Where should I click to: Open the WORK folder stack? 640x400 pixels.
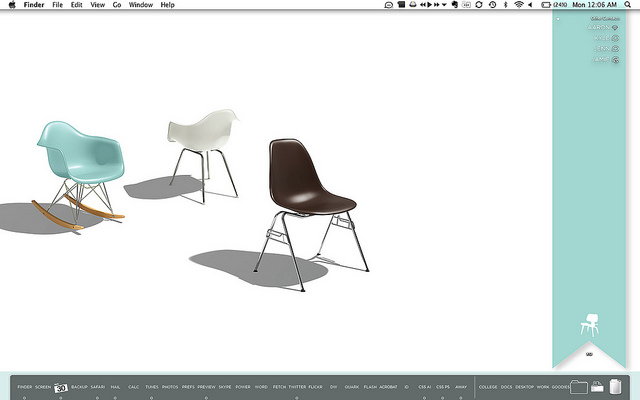(543, 387)
